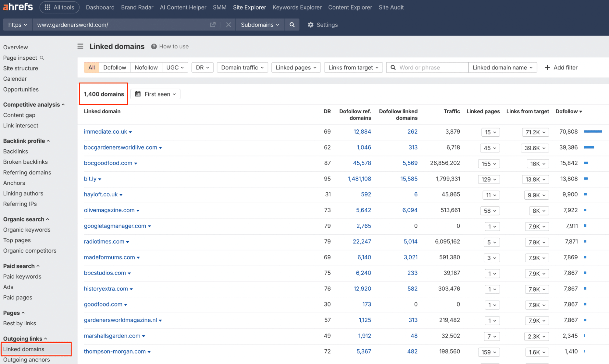Open the Domain traffic filter dropdown
Image resolution: width=609 pixels, height=364 pixels.
click(242, 67)
